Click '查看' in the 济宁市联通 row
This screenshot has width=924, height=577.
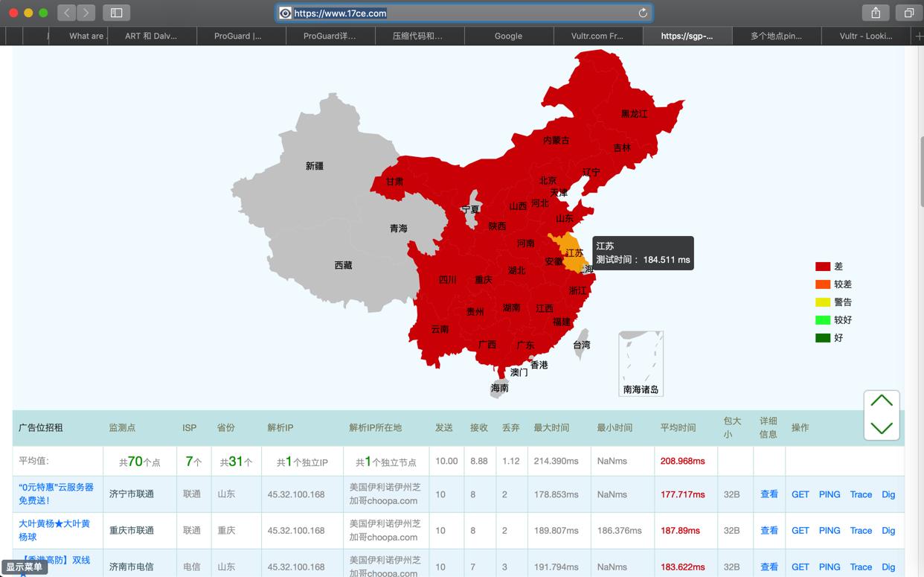pyautogui.click(x=769, y=494)
